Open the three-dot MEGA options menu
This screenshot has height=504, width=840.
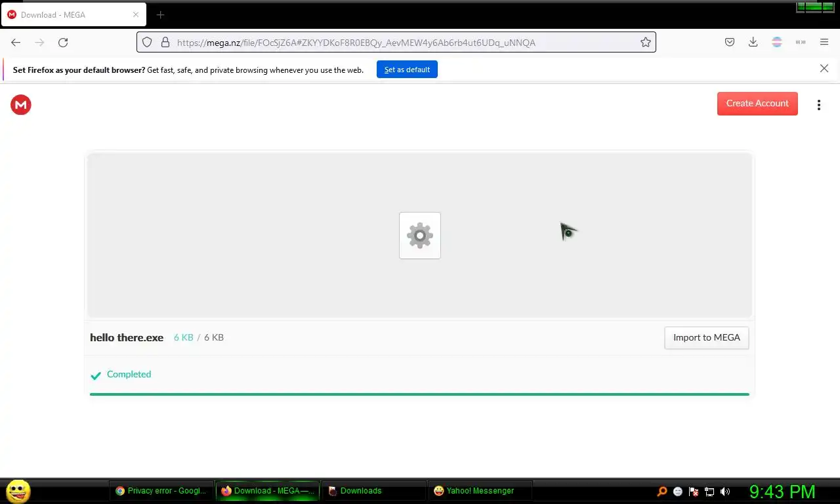[x=818, y=105]
